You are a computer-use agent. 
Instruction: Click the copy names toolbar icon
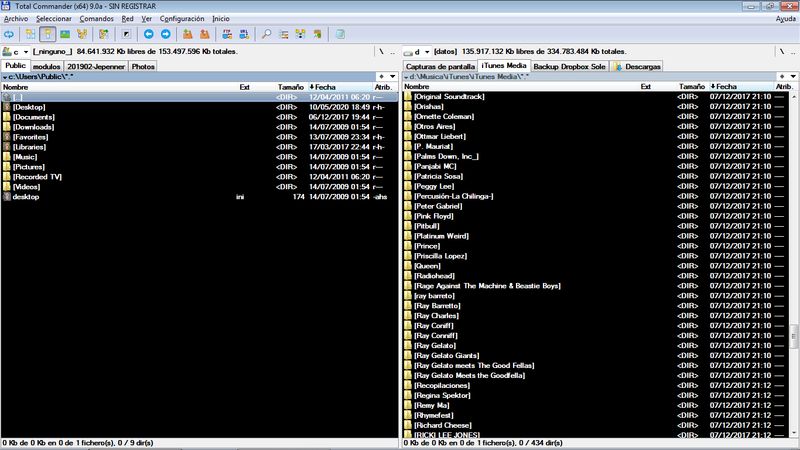click(x=317, y=34)
